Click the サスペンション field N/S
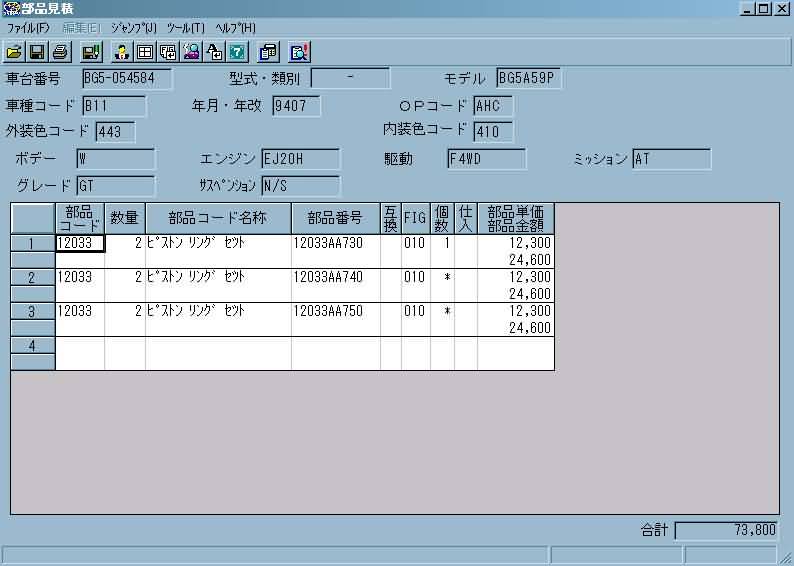 point(301,186)
